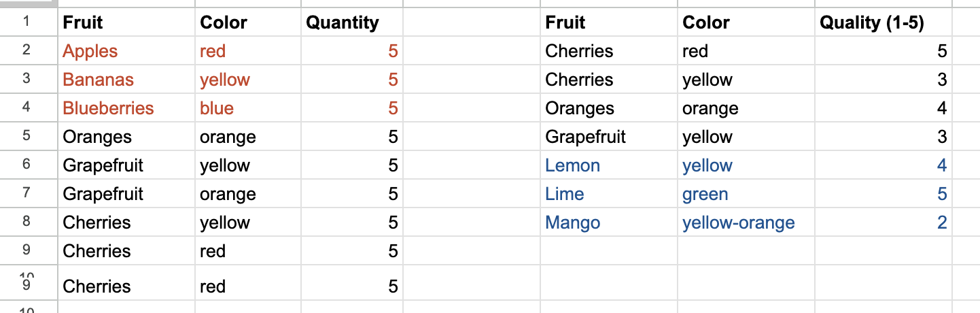Click the Color header above Lemon's column

(x=706, y=22)
